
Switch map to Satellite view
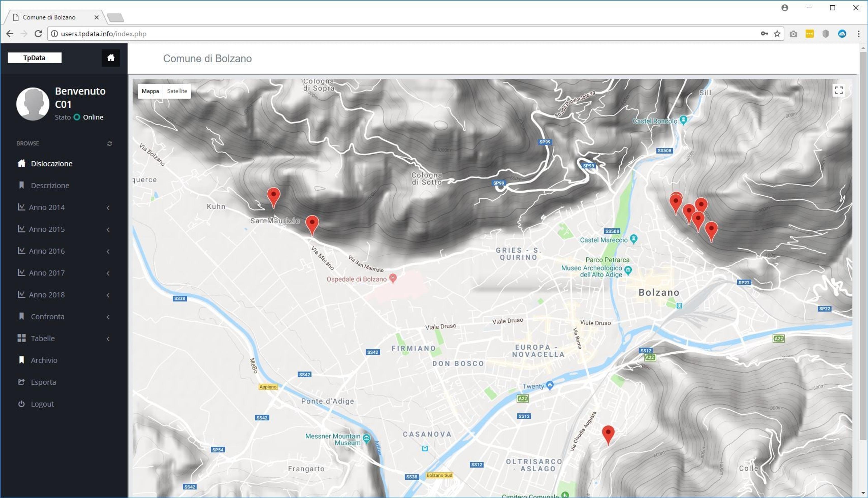click(x=177, y=91)
